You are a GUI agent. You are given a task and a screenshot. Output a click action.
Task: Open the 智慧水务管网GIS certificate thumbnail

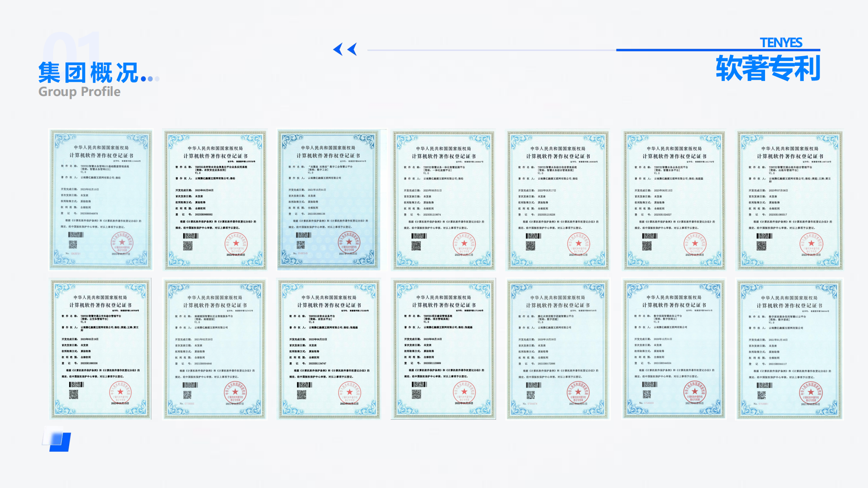coord(101,199)
